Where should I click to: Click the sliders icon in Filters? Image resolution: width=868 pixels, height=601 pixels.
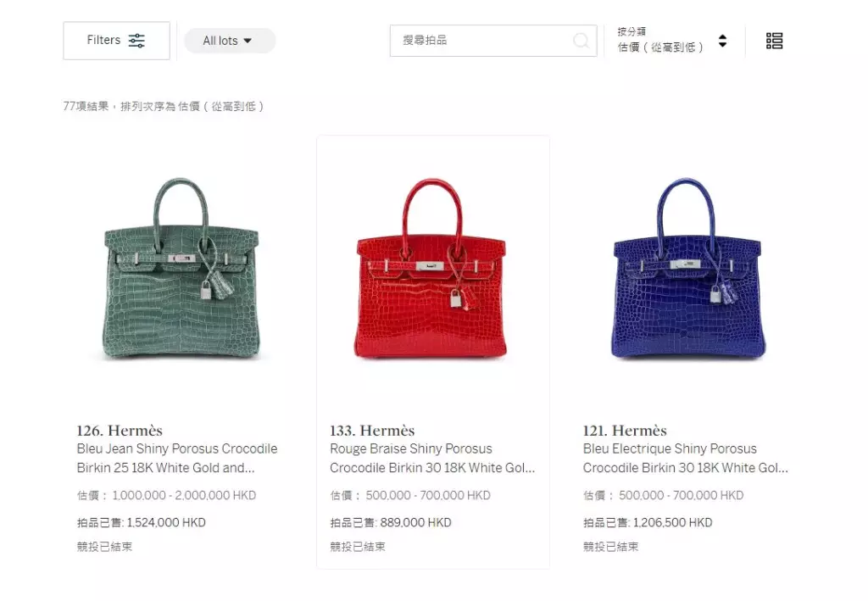pos(136,41)
